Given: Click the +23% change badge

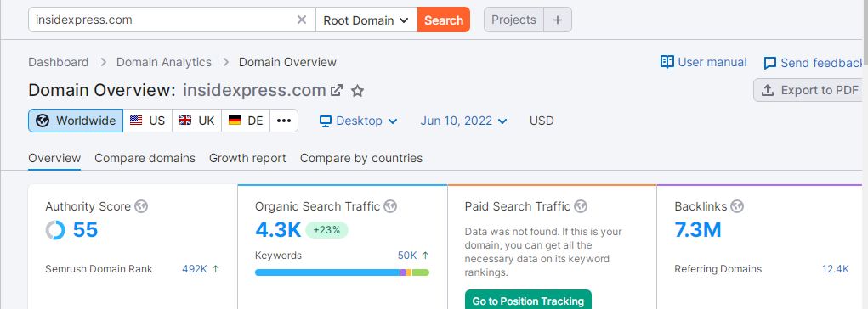Looking at the screenshot, I should point(326,230).
